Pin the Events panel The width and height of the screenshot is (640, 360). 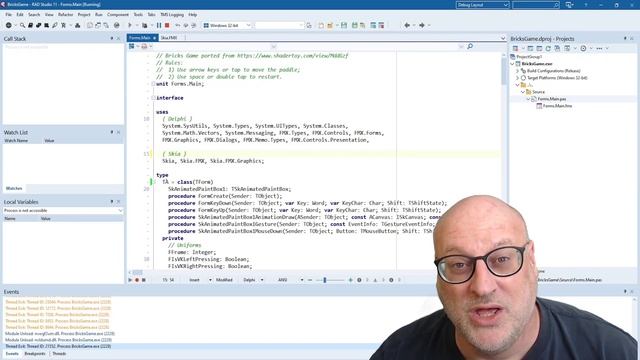click(x=625, y=291)
